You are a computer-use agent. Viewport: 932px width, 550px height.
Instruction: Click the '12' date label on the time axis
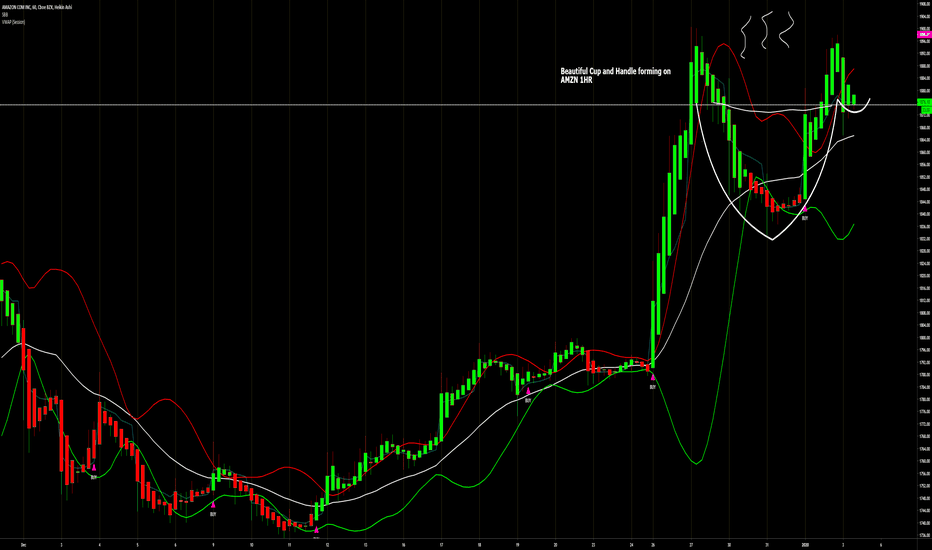click(328, 544)
